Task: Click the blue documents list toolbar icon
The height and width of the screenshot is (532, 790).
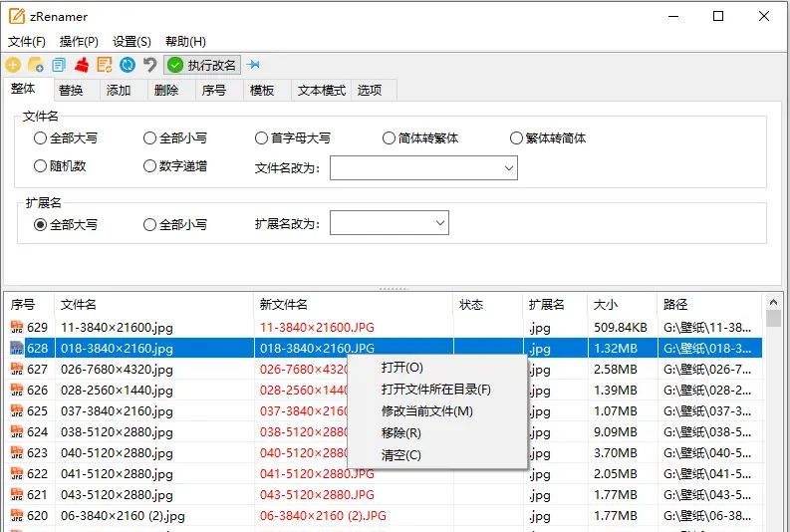Action: [59, 65]
